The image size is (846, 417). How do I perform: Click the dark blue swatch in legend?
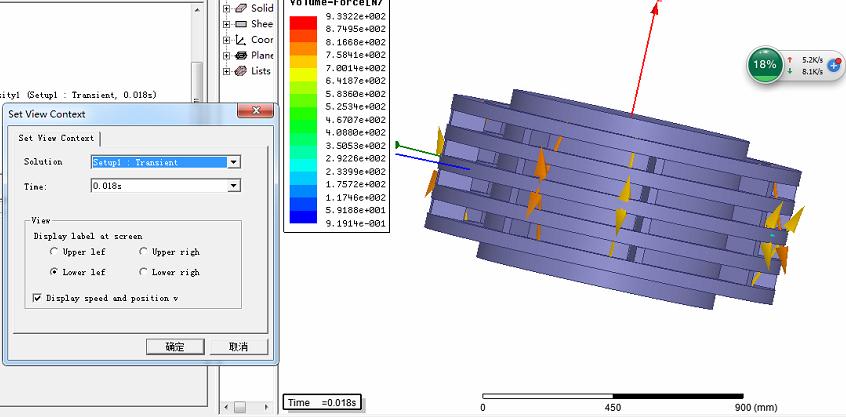coord(303,217)
